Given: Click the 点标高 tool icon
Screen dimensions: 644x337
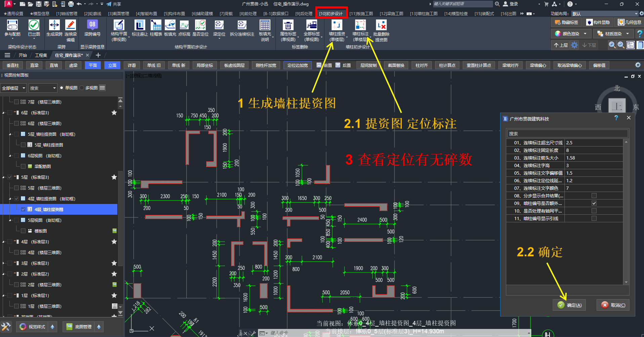Looking at the screenshot, I should click(184, 25).
